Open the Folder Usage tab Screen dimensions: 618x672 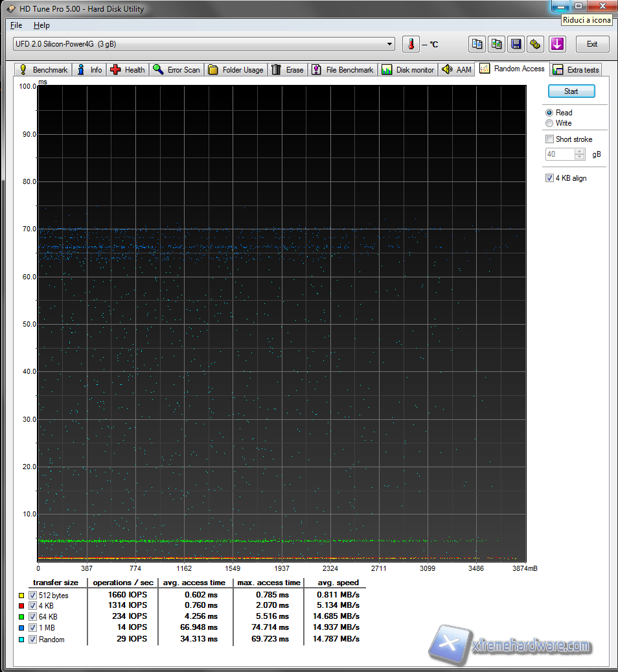(236, 70)
